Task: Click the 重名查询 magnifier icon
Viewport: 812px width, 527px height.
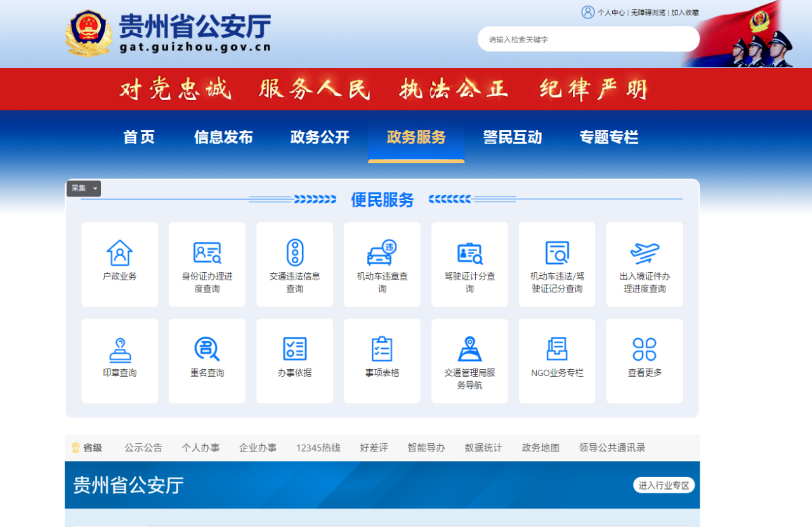Action: [207, 348]
